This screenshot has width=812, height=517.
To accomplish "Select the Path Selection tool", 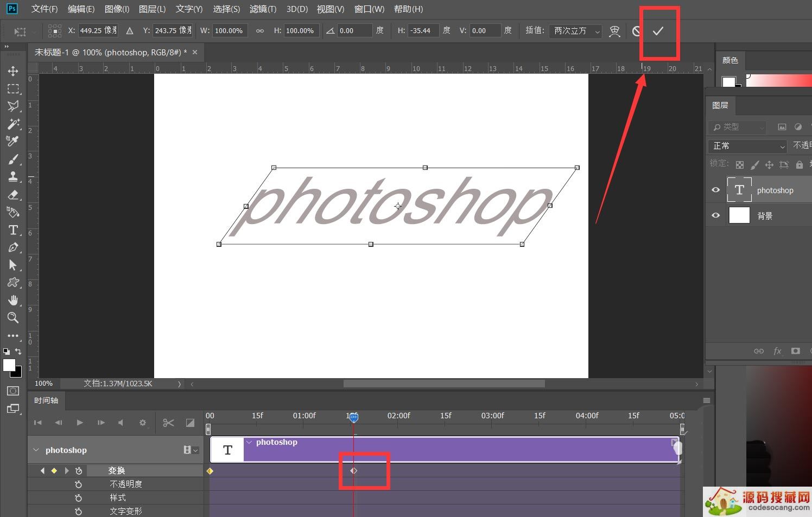I will coord(13,265).
